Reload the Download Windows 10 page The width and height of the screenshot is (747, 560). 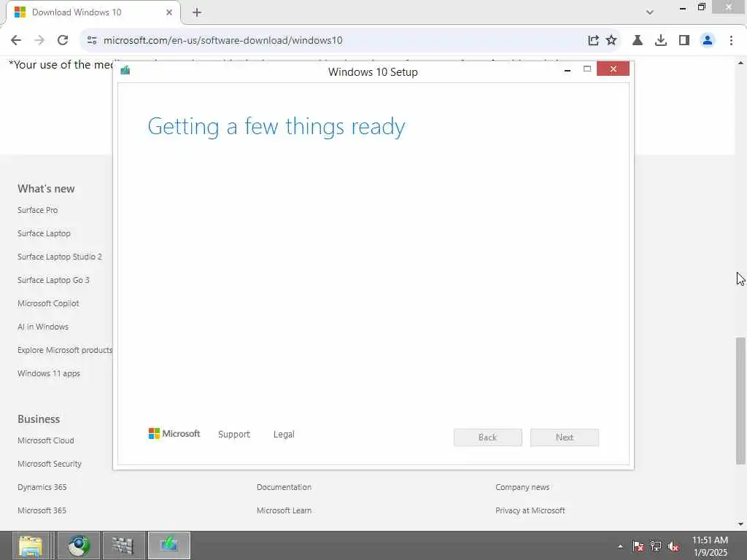[63, 41]
